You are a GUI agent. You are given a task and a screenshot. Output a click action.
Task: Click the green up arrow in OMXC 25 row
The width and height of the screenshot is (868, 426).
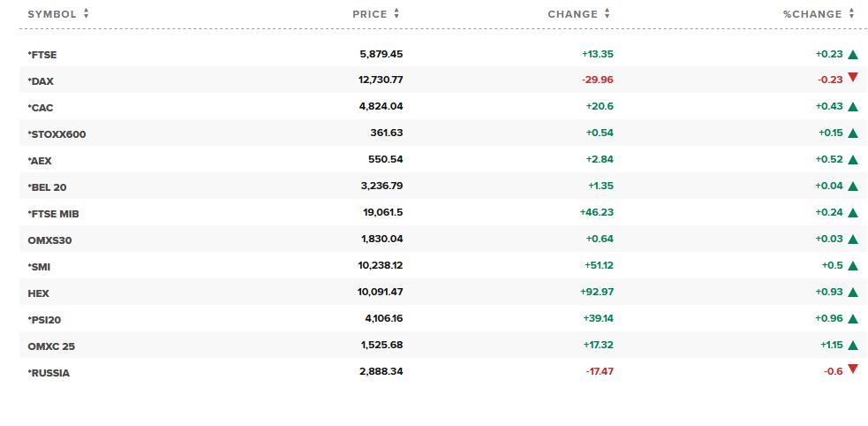pos(852,346)
